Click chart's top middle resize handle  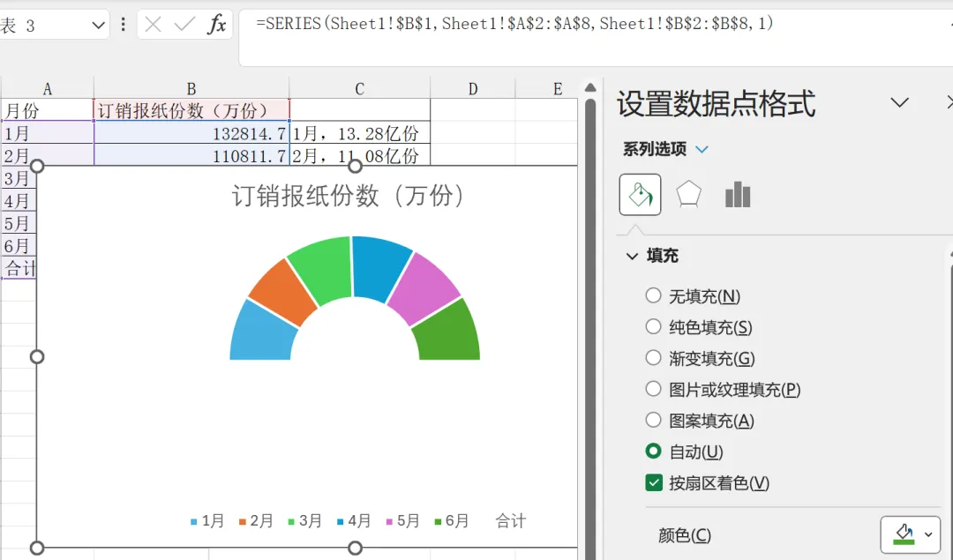(355, 166)
